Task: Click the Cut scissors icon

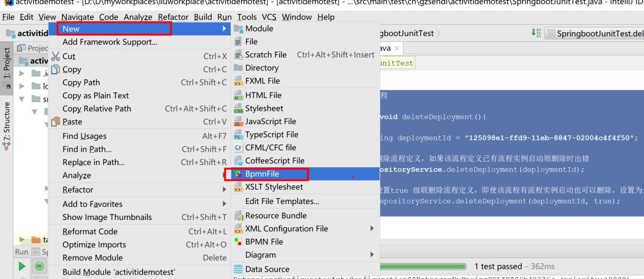Action: 55,56
